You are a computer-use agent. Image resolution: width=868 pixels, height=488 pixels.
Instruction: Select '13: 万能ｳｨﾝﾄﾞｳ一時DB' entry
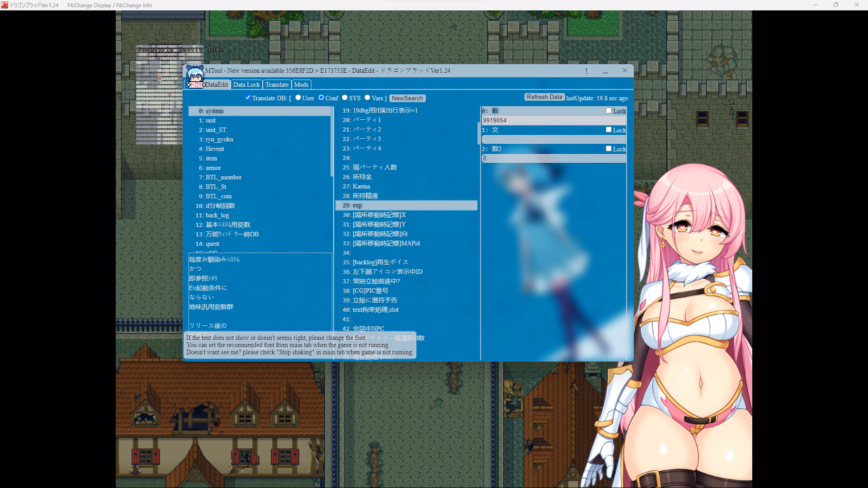tap(259, 235)
